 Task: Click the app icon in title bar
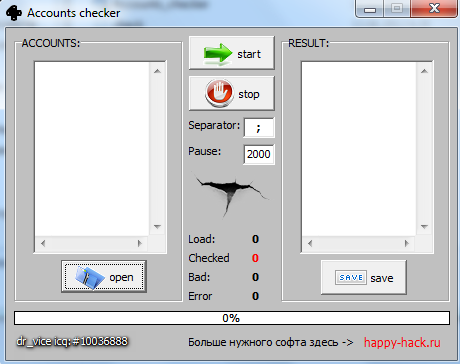coord(14,13)
